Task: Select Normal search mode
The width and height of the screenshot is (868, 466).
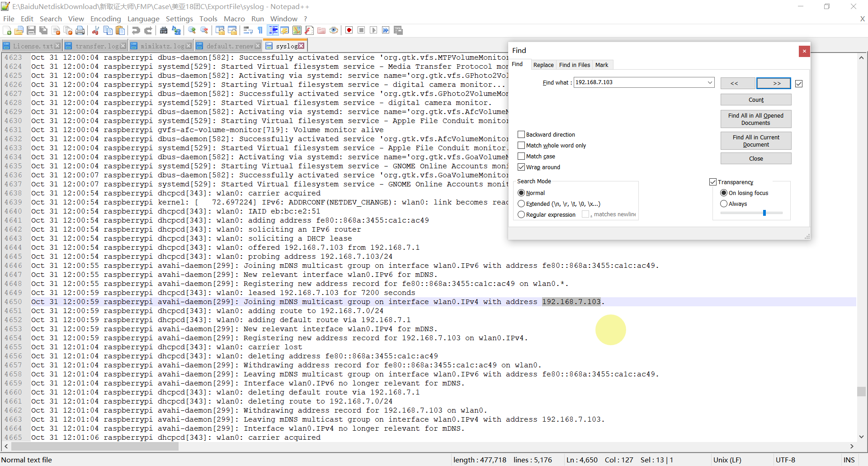Action: coord(521,193)
